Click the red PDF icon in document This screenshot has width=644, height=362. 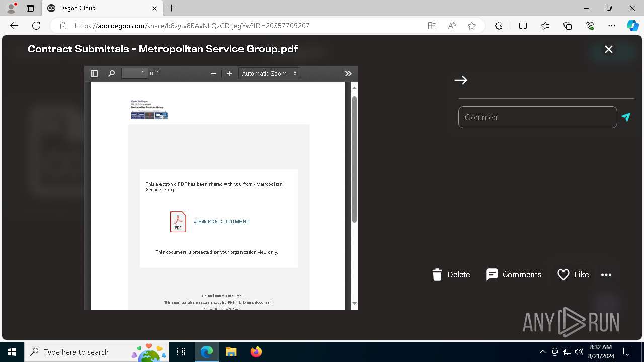point(178,222)
